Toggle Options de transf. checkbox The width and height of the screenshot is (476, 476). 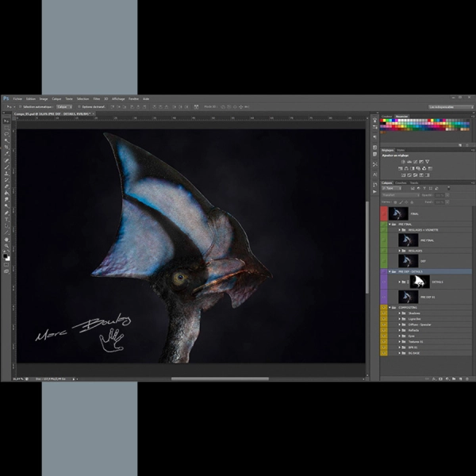[x=79, y=107]
